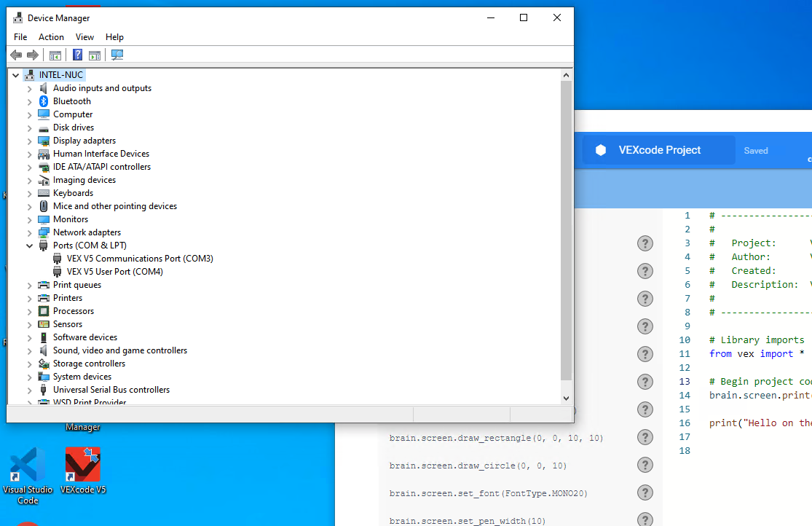Select IDE ATA/ATAPI controllers tree item
This screenshot has height=526, width=812.
click(102, 167)
